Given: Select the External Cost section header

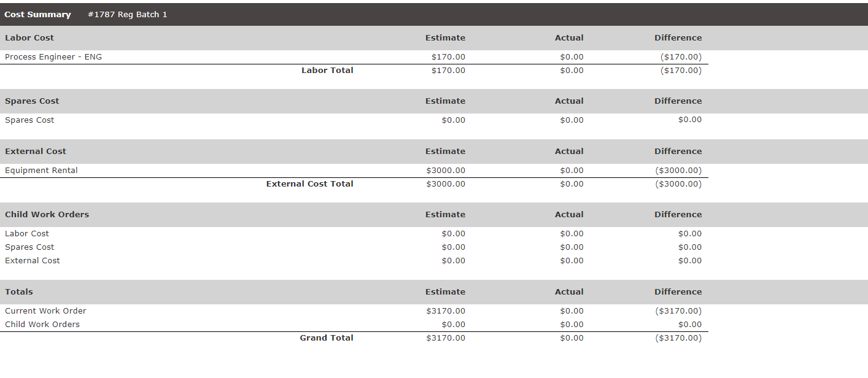Looking at the screenshot, I should [x=36, y=152].
